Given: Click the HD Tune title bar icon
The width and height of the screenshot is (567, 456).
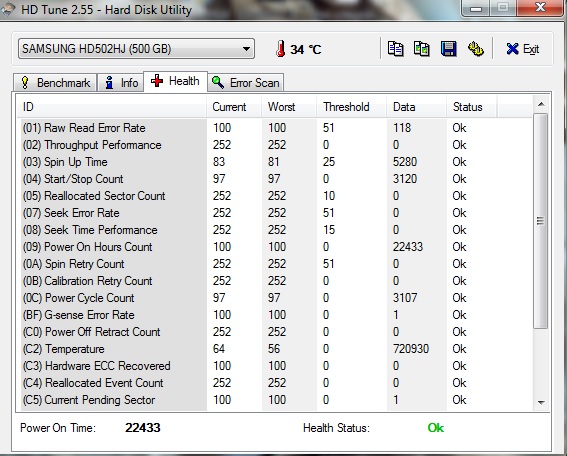Looking at the screenshot, I should coord(7,9).
